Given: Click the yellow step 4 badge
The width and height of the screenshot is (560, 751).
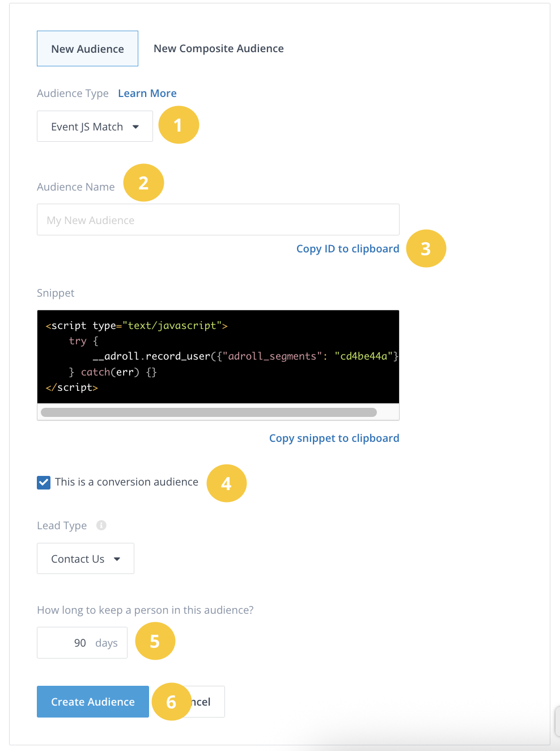Looking at the screenshot, I should [x=226, y=483].
